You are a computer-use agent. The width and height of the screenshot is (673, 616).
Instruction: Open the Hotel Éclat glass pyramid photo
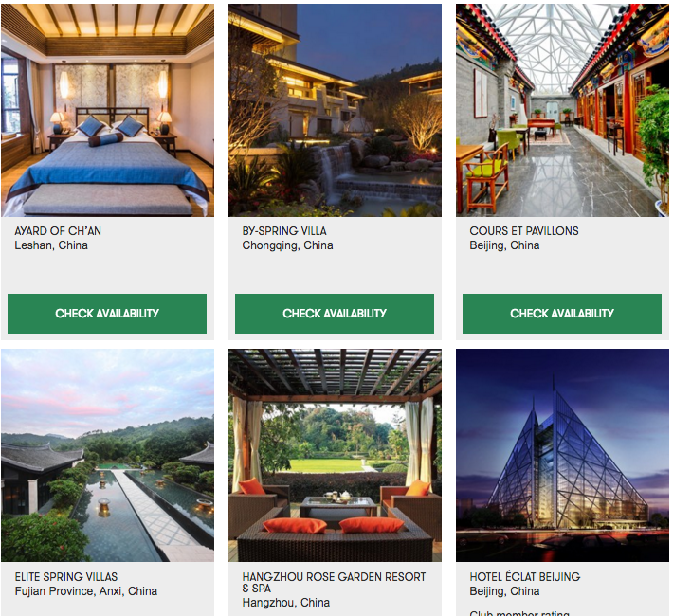point(562,455)
